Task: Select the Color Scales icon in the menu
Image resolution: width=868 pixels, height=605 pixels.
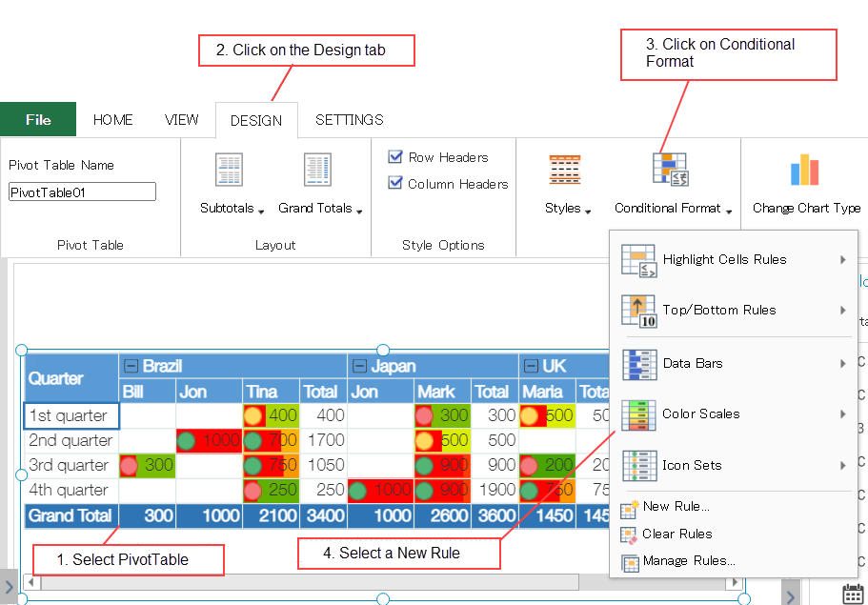Action: [638, 414]
